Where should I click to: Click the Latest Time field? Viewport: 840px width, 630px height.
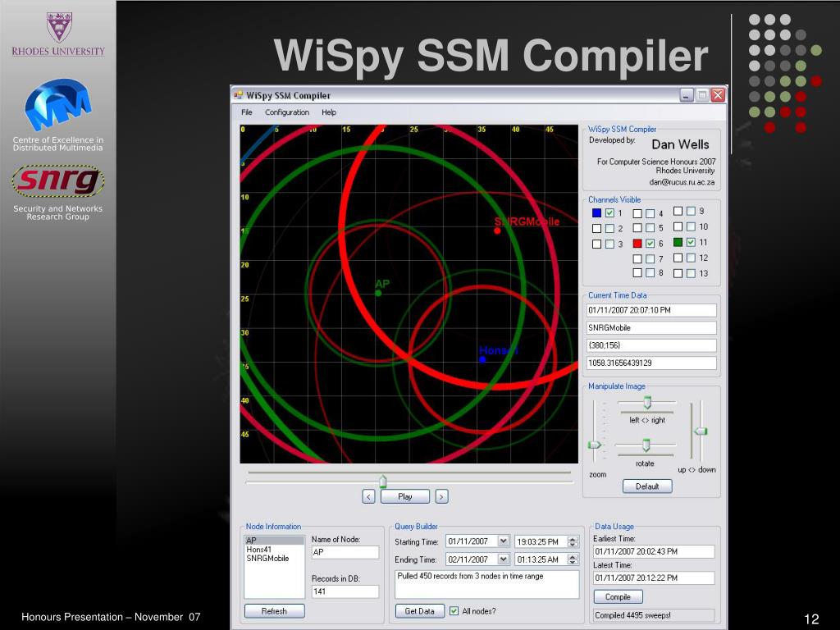654,578
